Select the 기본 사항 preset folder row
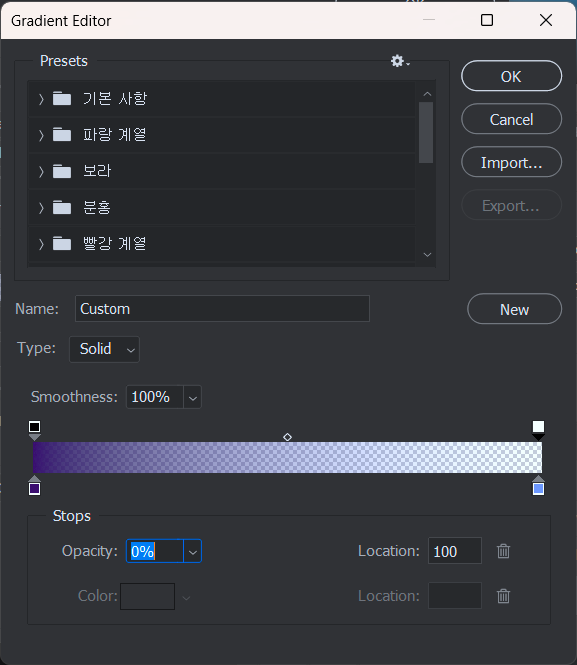Image resolution: width=577 pixels, height=665 pixels. [221, 99]
